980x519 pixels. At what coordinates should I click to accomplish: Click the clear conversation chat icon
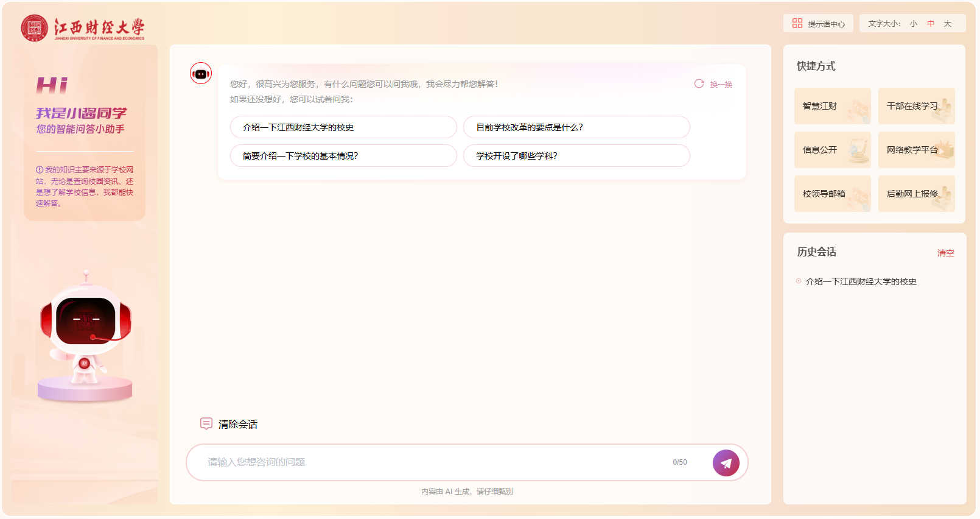click(206, 423)
